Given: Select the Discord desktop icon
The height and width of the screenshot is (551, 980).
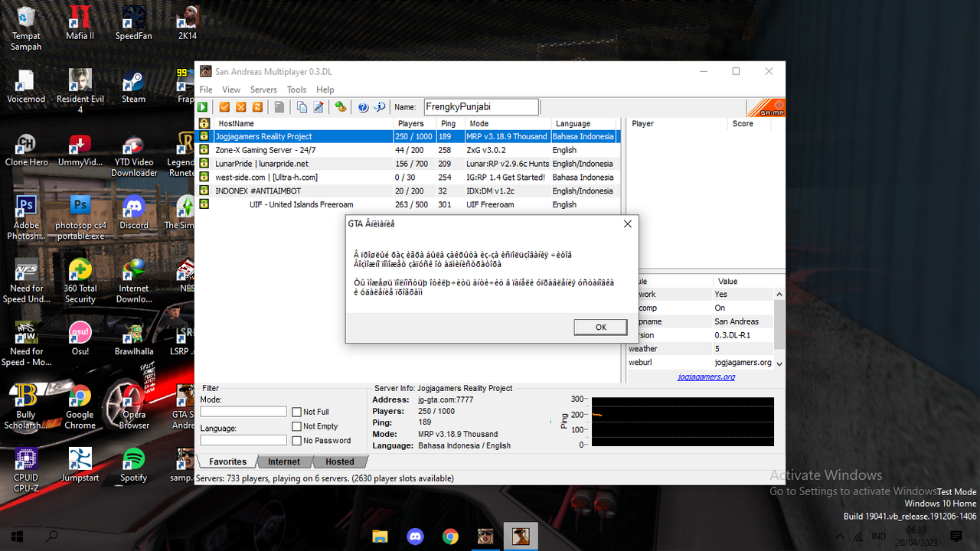Looking at the screenshot, I should pyautogui.click(x=134, y=214).
